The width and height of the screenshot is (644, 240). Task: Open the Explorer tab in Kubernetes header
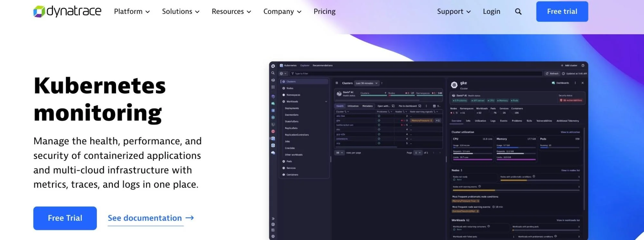click(305, 65)
